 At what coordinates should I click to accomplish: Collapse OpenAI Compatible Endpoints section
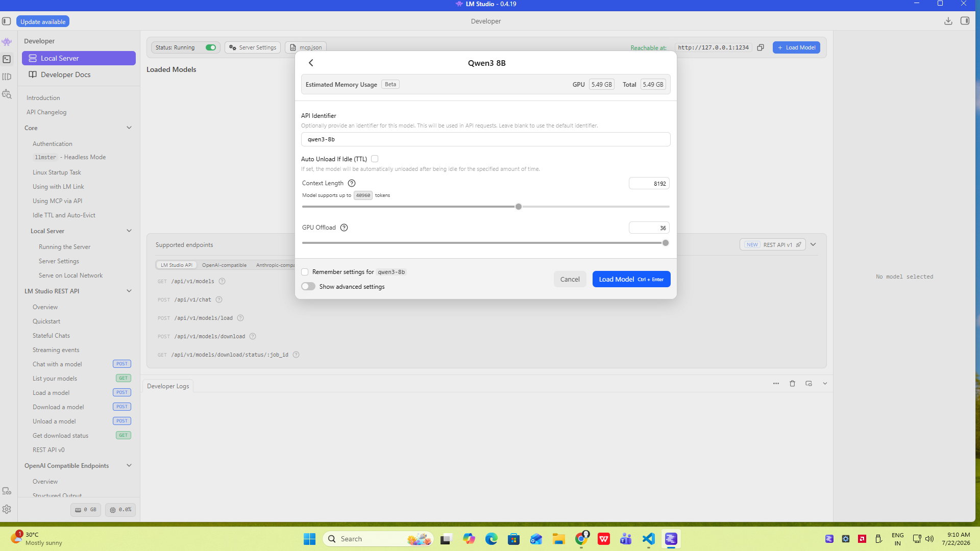point(129,466)
